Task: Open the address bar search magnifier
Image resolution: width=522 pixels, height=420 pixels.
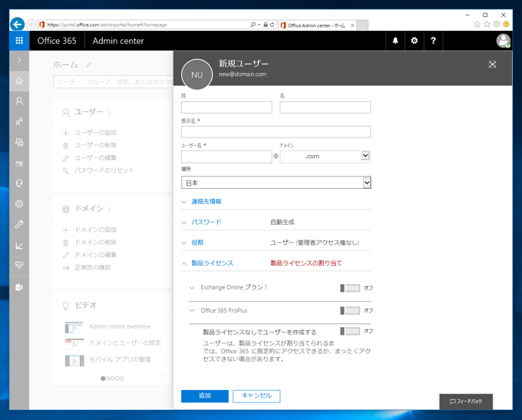Action: point(253,25)
